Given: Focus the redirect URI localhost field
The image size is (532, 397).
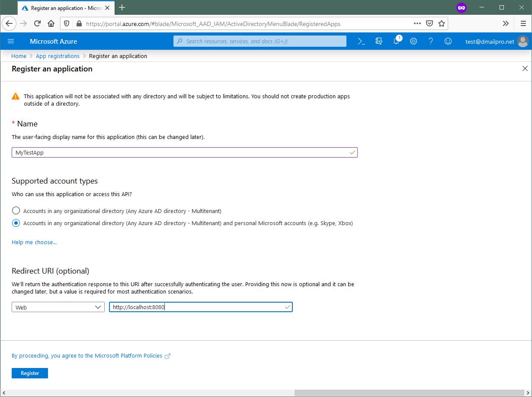Looking at the screenshot, I should pyautogui.click(x=201, y=307).
